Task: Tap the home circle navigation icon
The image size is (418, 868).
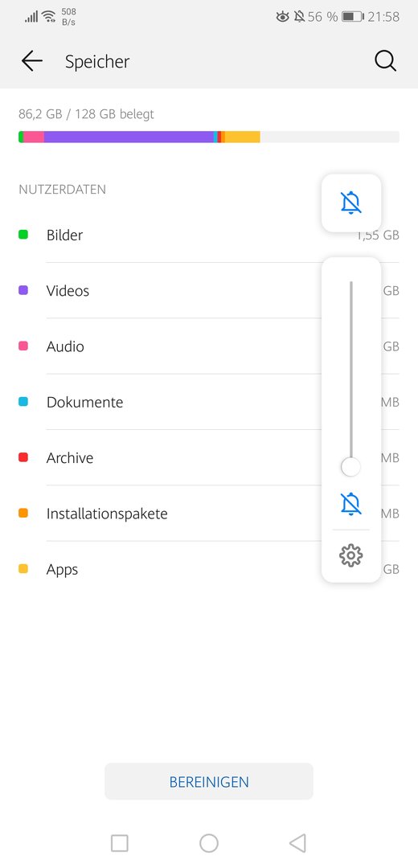Action: pyautogui.click(x=209, y=843)
